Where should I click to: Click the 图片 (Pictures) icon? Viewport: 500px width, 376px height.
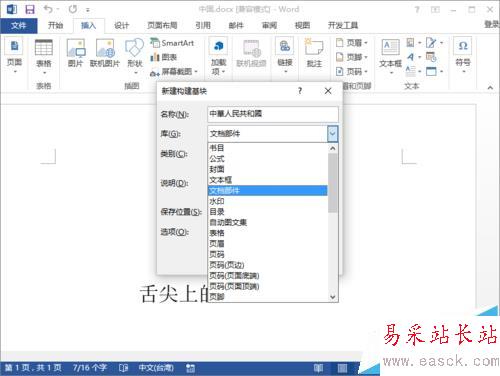[76, 53]
